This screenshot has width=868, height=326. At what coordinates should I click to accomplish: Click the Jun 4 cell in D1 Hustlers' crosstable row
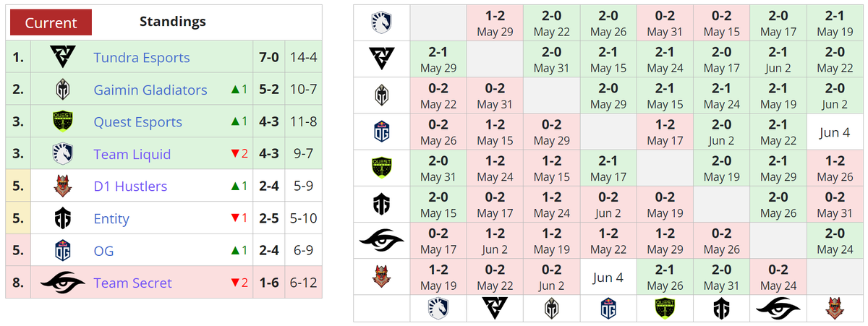pyautogui.click(x=608, y=277)
